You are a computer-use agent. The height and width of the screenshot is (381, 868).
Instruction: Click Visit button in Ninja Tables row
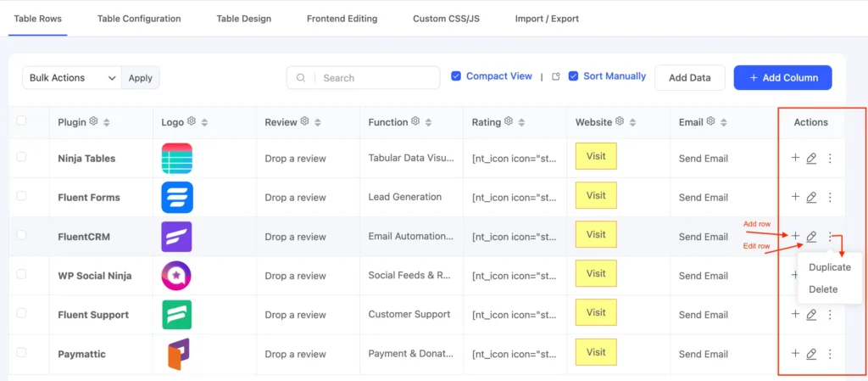(x=596, y=156)
